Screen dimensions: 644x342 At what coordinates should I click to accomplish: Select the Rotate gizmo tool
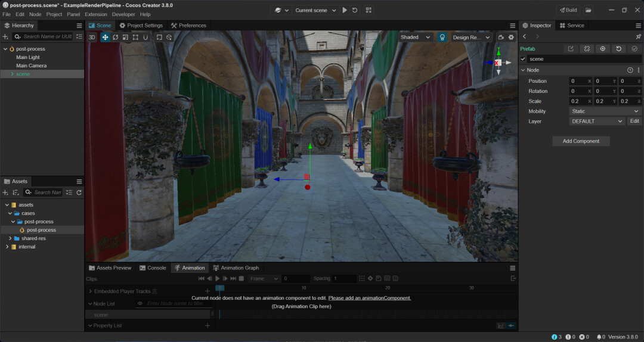pyautogui.click(x=115, y=37)
